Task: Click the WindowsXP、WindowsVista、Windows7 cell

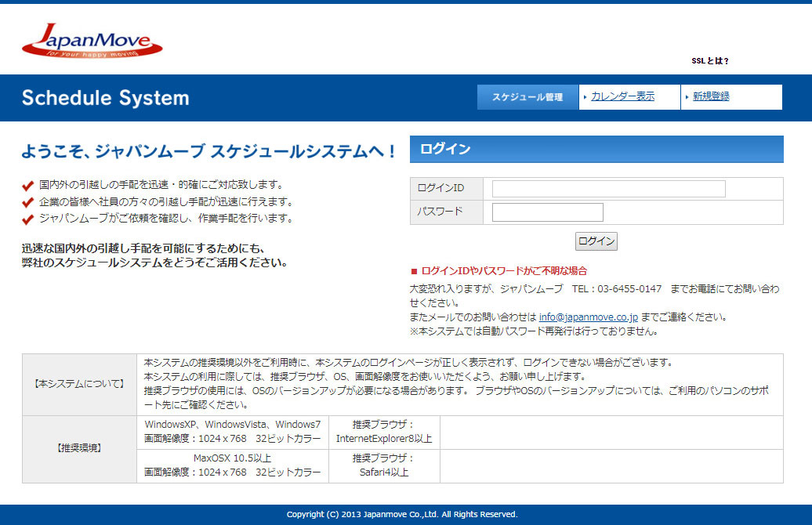Action: [233, 432]
